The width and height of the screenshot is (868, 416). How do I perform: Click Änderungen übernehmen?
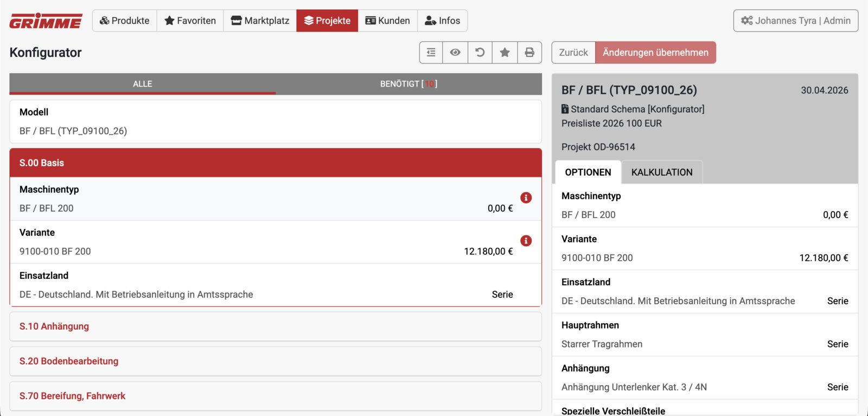(x=655, y=53)
